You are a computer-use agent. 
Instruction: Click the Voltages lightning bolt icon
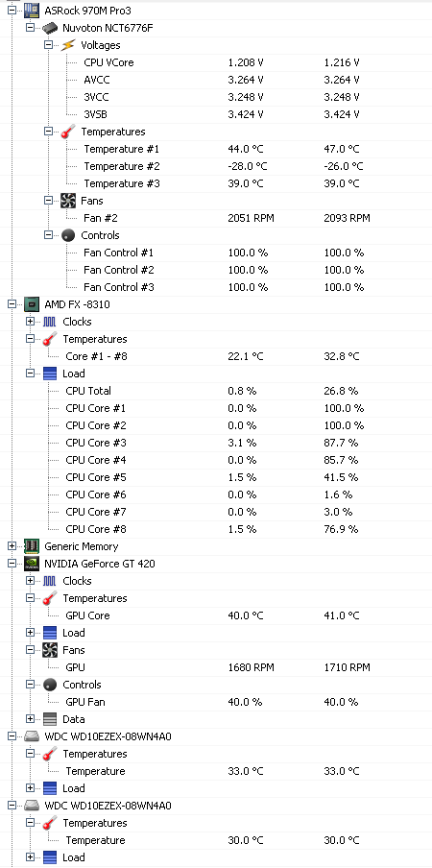click(x=68, y=45)
